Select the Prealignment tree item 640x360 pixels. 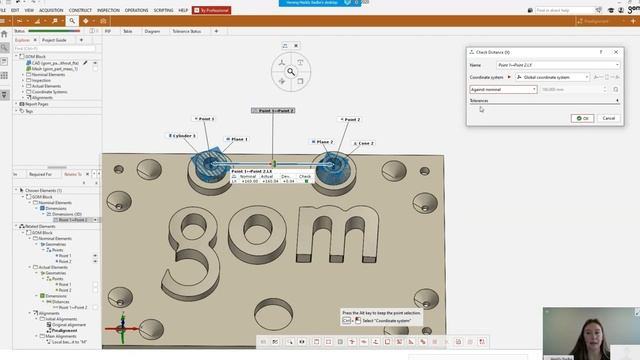(x=64, y=331)
